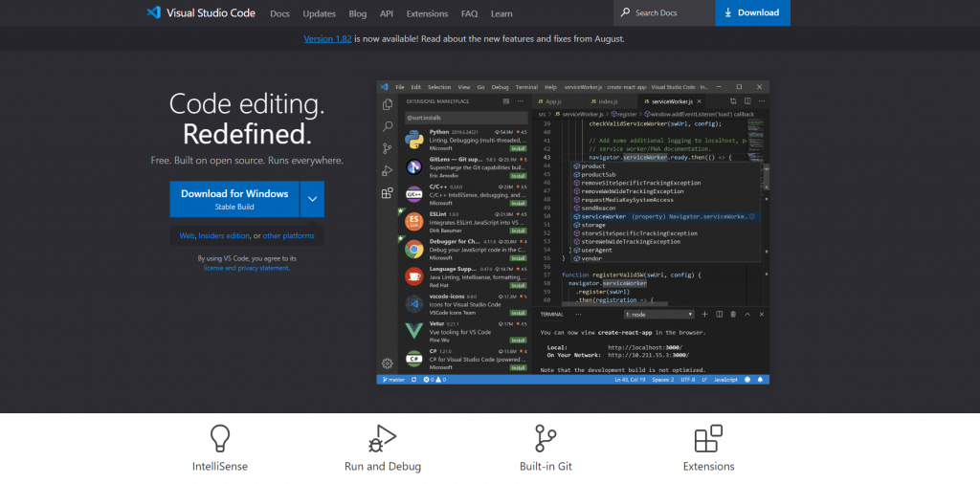Click the sync changes icon in status bar
This screenshot has width=980, height=484.
tap(413, 380)
